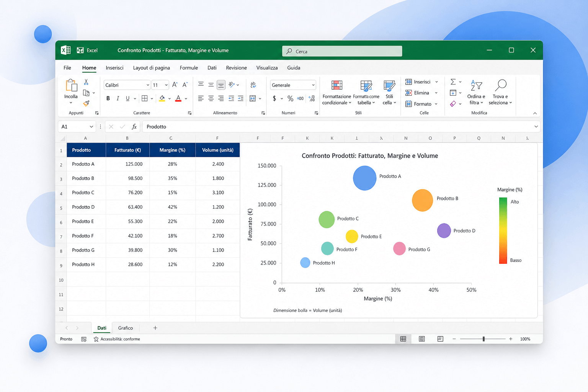
Task: Toggle bold formatting
Action: point(108,98)
